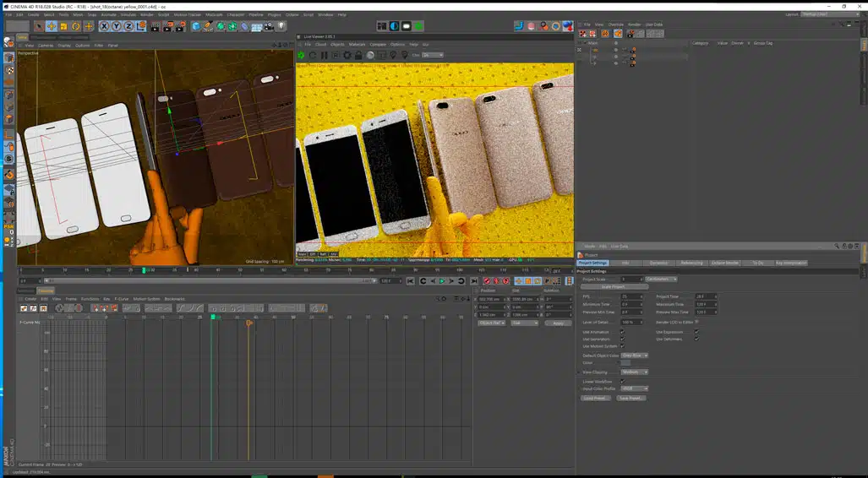The width and height of the screenshot is (868, 478).
Task: Pause rendering in the Live Viewer
Action: click(325, 56)
